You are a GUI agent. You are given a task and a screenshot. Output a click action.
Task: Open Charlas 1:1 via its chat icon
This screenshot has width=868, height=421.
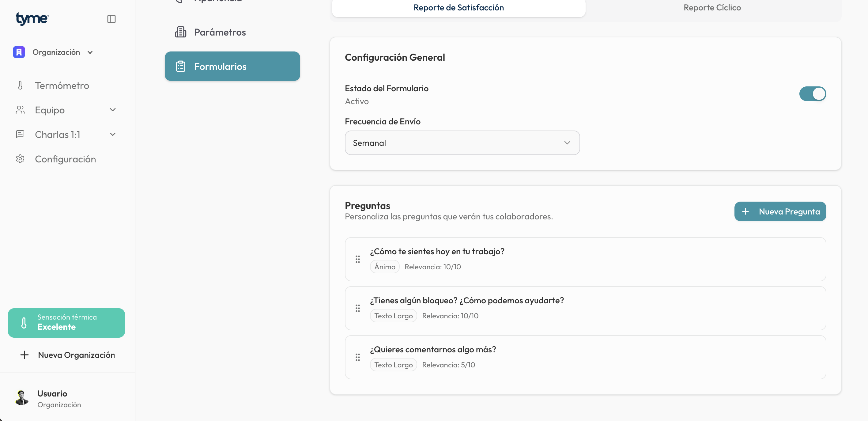click(x=21, y=134)
